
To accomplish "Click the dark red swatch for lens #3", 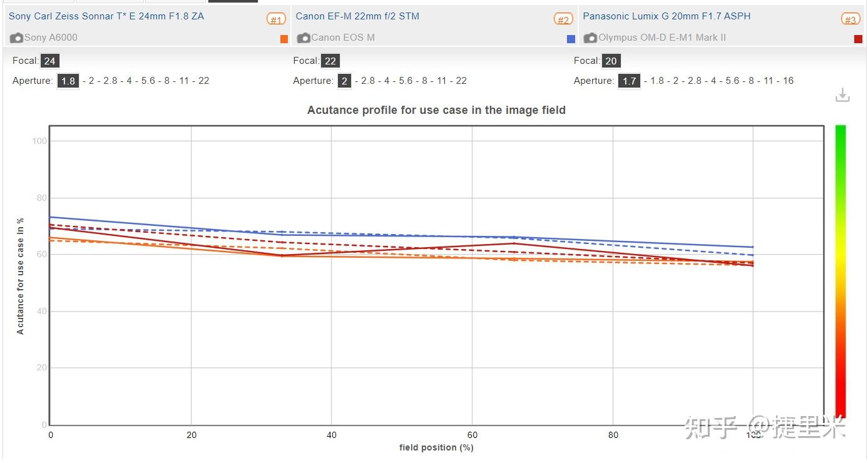I will [858, 39].
